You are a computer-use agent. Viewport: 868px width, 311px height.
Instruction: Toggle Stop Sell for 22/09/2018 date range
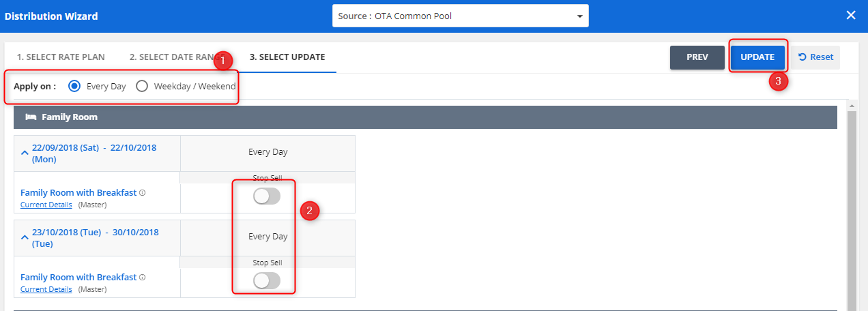[x=267, y=196]
